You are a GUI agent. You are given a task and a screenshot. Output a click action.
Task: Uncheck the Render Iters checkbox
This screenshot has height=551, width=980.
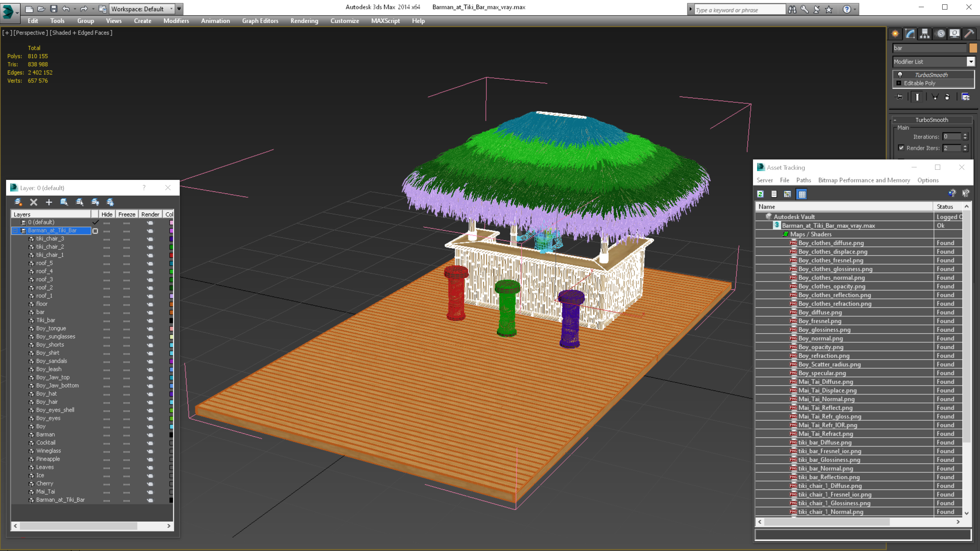pos(901,148)
